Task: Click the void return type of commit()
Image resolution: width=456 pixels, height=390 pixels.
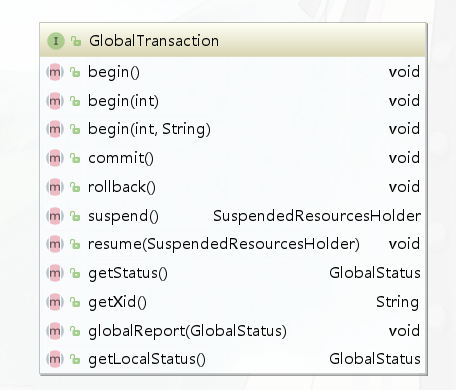Action: 404,158
